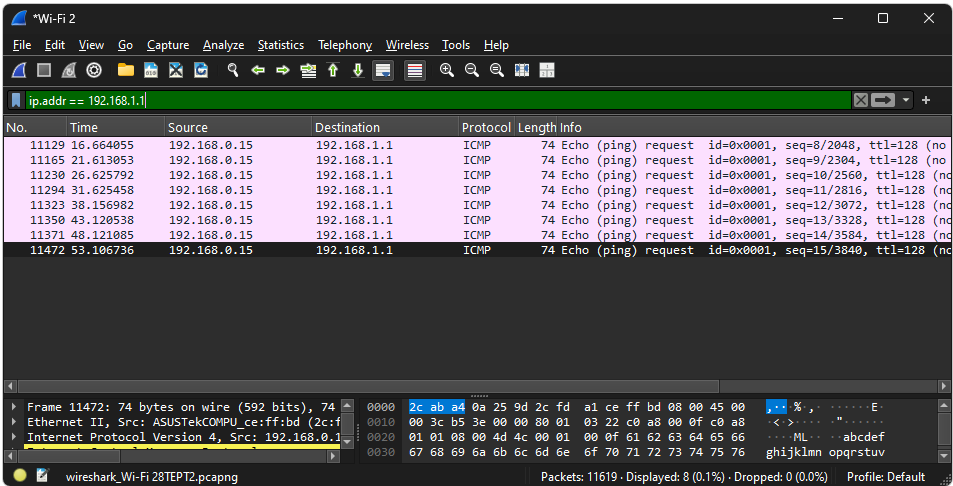Open the display filter history dropdown
Viewport: 953px width, 486px height.
click(906, 100)
